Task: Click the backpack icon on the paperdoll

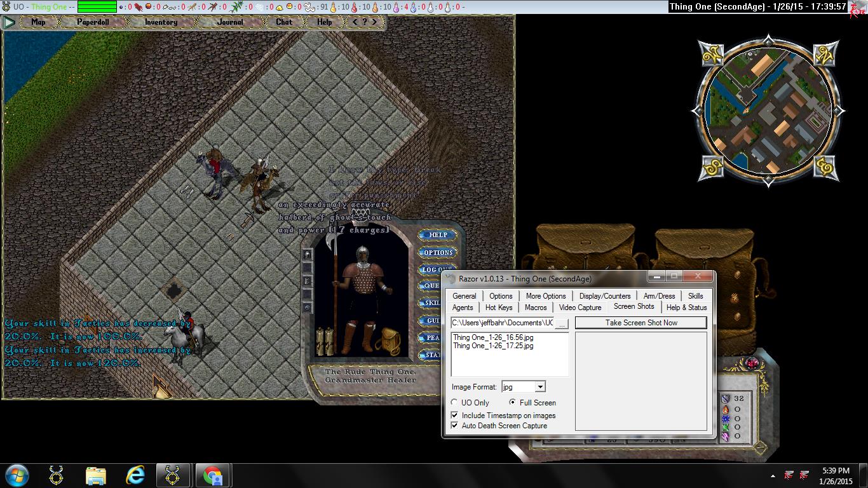Action: (386, 341)
